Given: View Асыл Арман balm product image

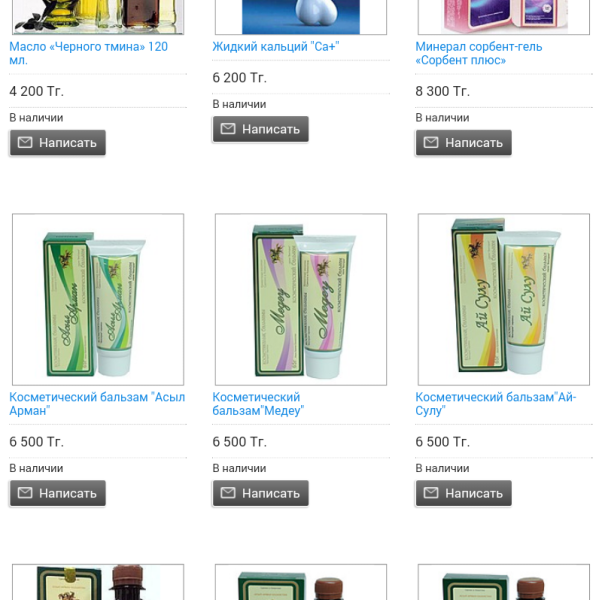Looking at the screenshot, I should [x=98, y=299].
